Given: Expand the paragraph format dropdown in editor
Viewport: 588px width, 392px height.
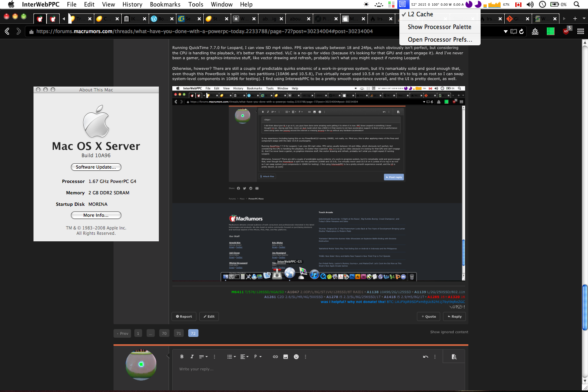Looking at the screenshot, I should click(257, 356).
